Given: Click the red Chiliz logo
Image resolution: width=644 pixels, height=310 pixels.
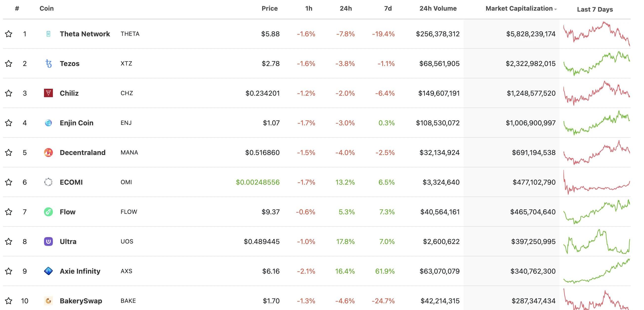Looking at the screenshot, I should [x=48, y=93].
